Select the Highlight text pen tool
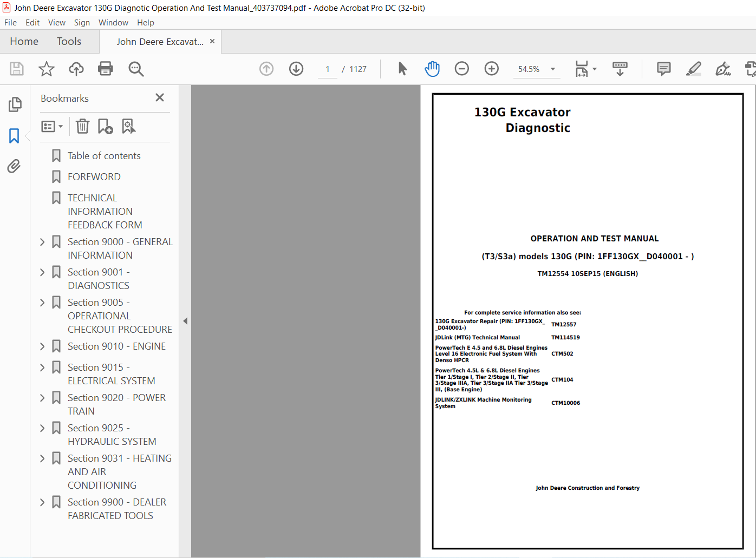Image resolution: width=756 pixels, height=558 pixels. 694,69
